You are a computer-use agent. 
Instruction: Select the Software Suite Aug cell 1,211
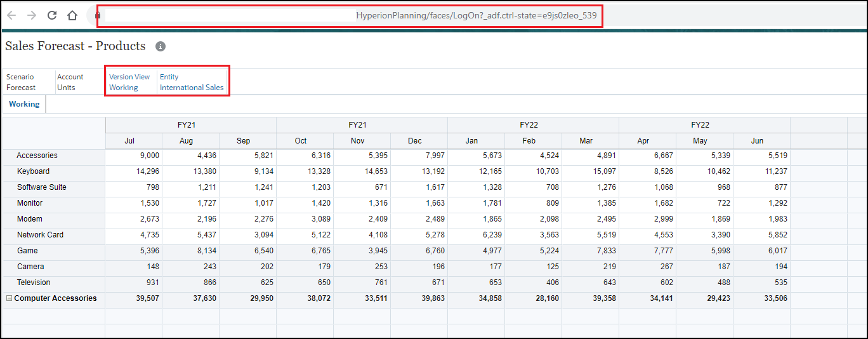pos(191,187)
